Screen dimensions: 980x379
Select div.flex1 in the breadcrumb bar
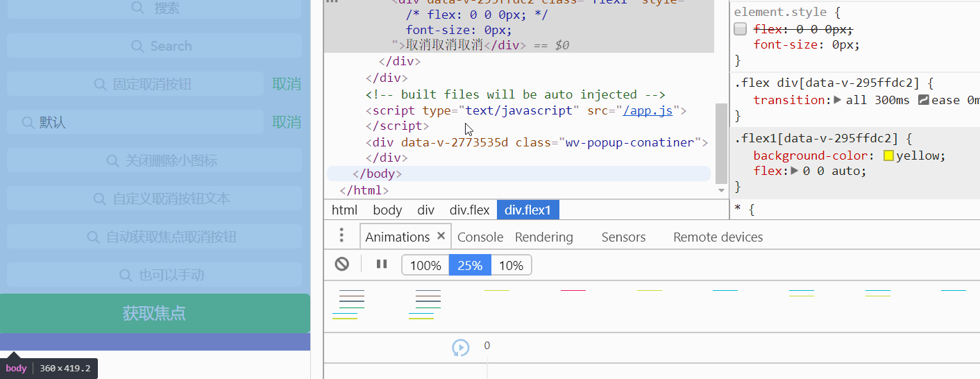click(527, 210)
